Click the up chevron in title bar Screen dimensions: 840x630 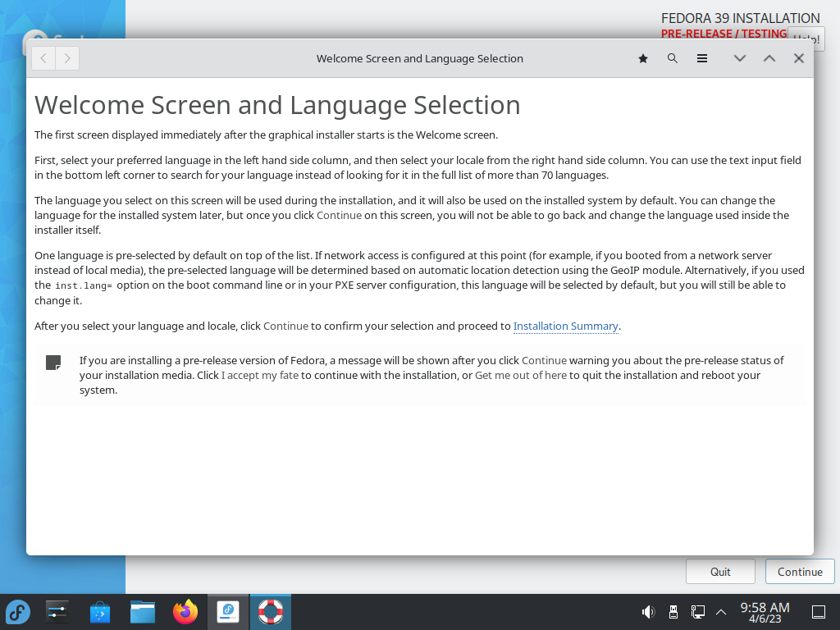pos(769,58)
